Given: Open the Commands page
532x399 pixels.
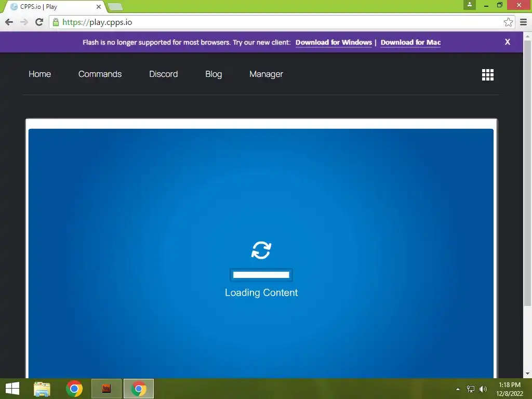Looking at the screenshot, I should (x=100, y=74).
